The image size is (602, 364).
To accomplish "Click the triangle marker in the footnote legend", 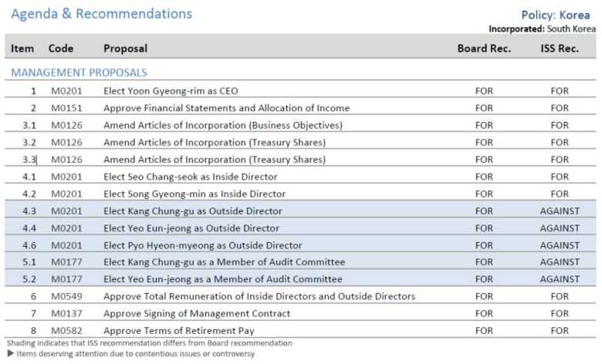I will coord(9,354).
